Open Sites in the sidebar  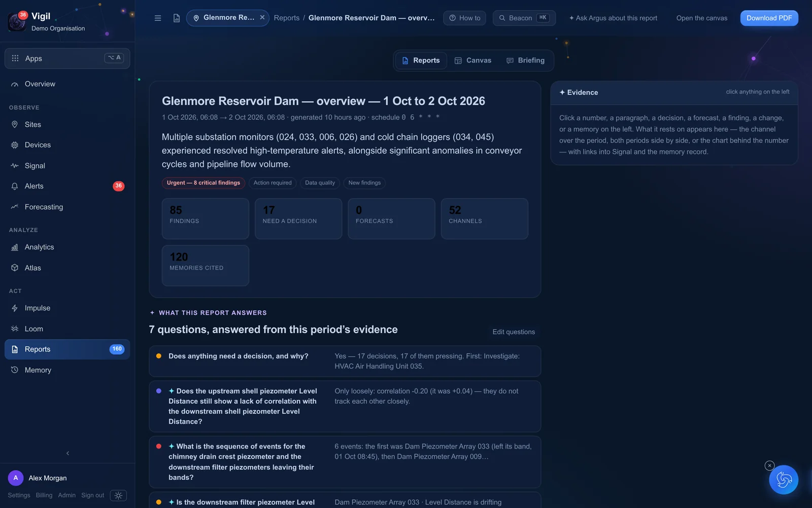67,124
